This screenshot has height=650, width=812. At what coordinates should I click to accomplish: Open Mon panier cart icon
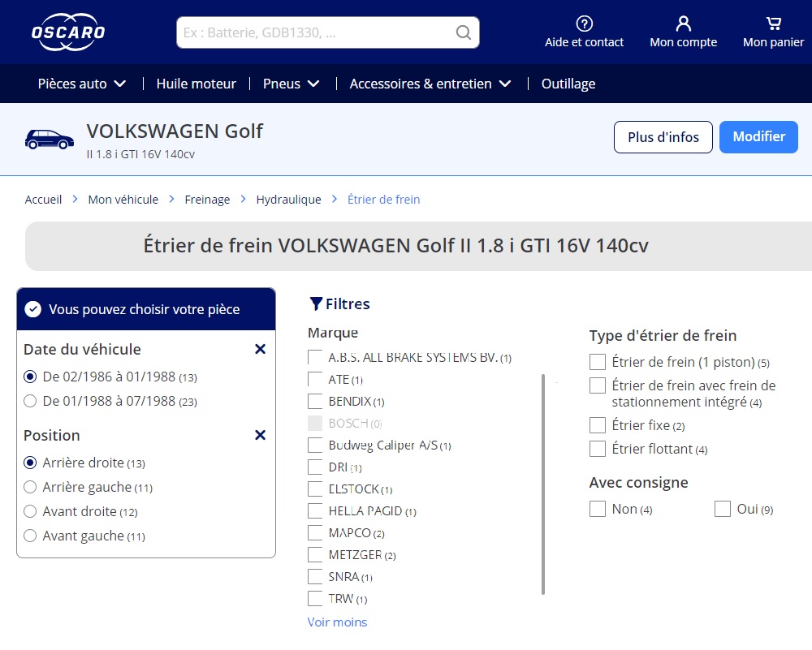pos(773,24)
